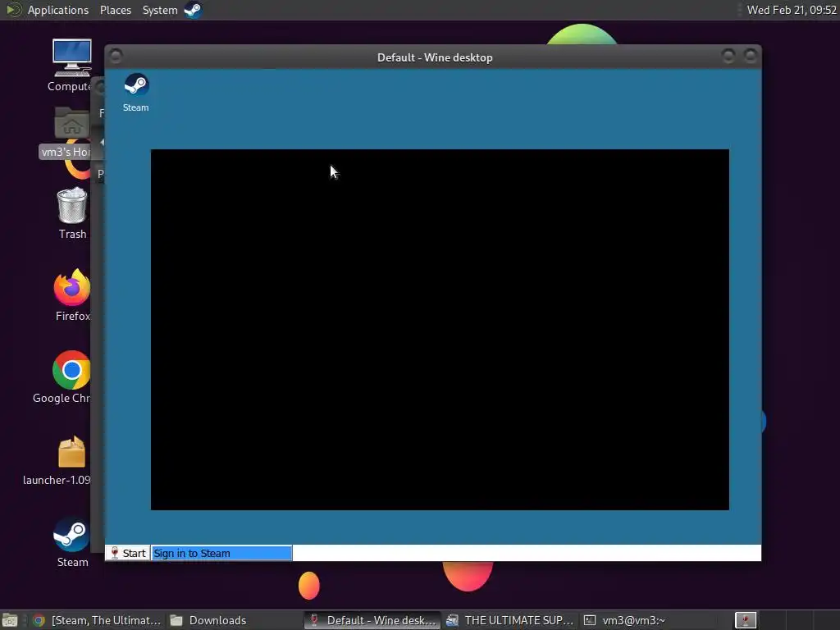Click the clock showing Wed Feb 21
The width and height of the screenshot is (840, 630).
[792, 10]
